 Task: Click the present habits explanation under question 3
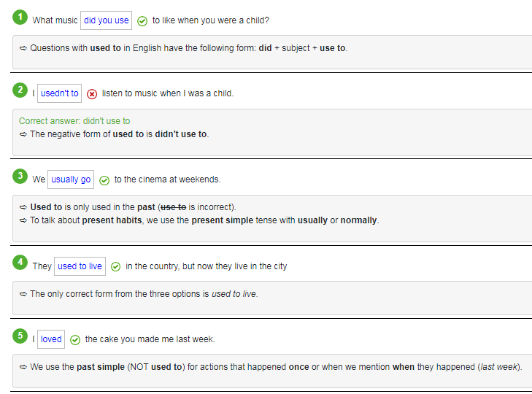pyautogui.click(x=204, y=220)
